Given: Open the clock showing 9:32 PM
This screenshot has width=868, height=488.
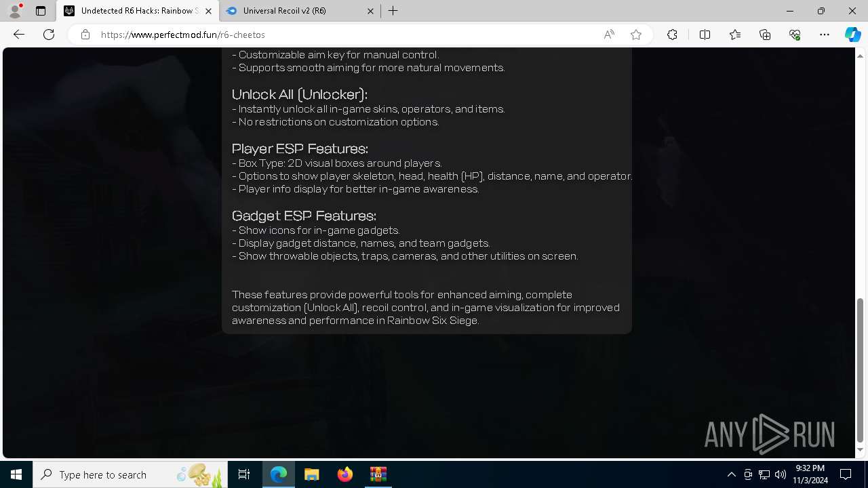Looking at the screenshot, I should click(810, 474).
